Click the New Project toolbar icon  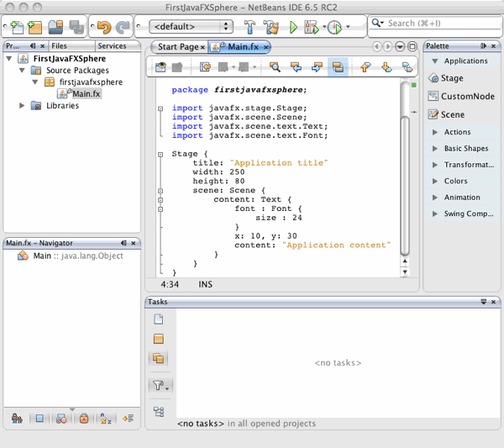coord(34,27)
